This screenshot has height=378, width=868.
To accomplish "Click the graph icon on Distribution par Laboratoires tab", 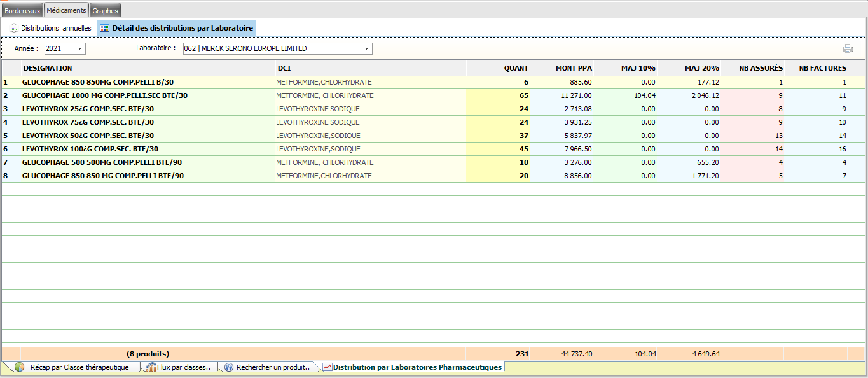I will 327,367.
